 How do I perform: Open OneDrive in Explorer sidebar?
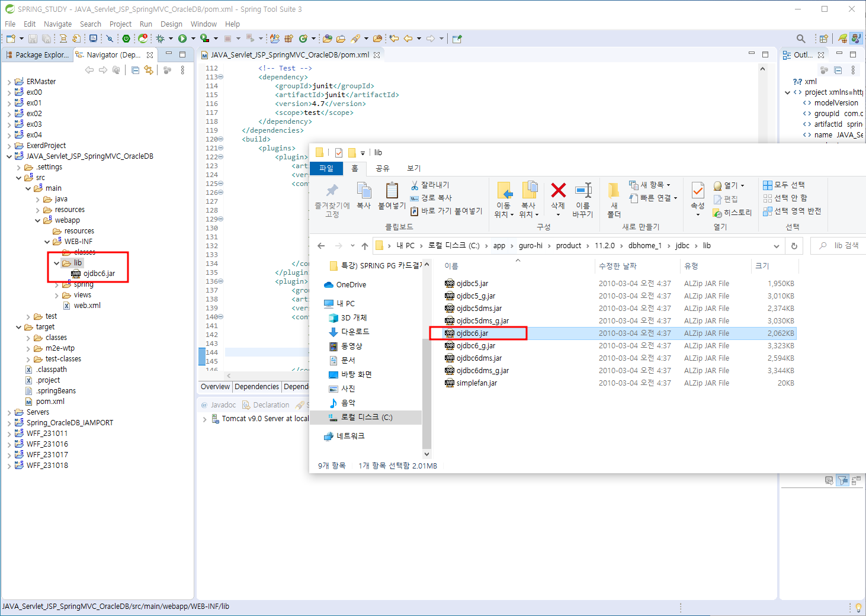(345, 285)
